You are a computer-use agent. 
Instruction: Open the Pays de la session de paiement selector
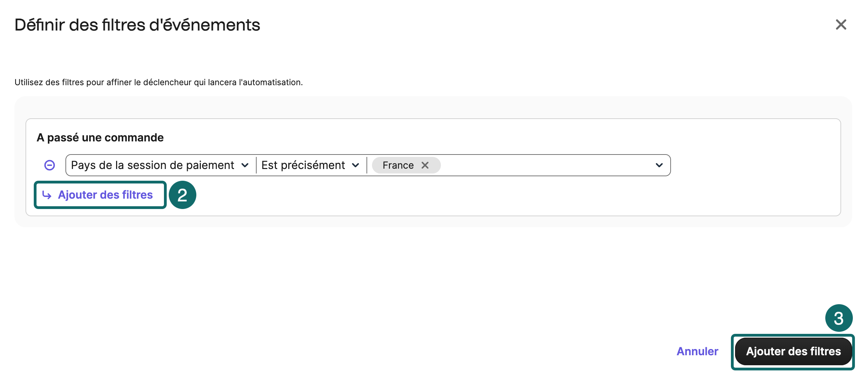(161, 165)
